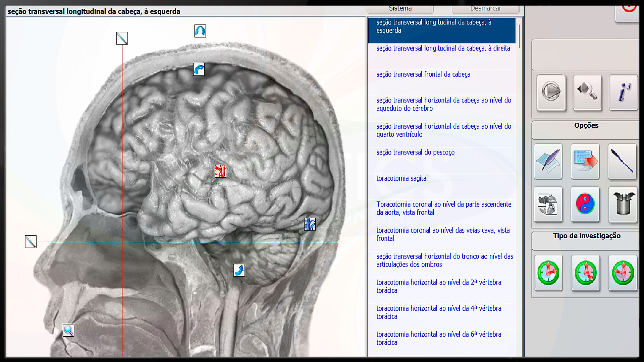Select 'Toracotomia coronal' at ascending aorta level
Image resolution: width=644 pixels, height=362 pixels.
[442, 212]
